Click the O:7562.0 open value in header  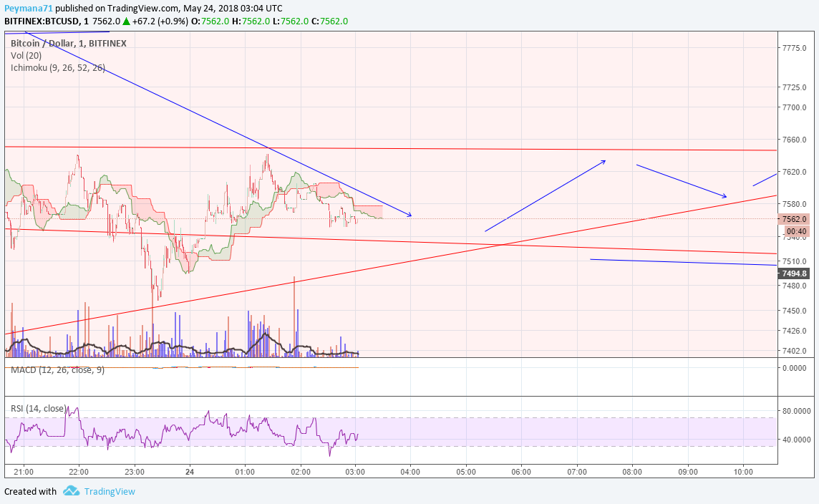[210, 21]
